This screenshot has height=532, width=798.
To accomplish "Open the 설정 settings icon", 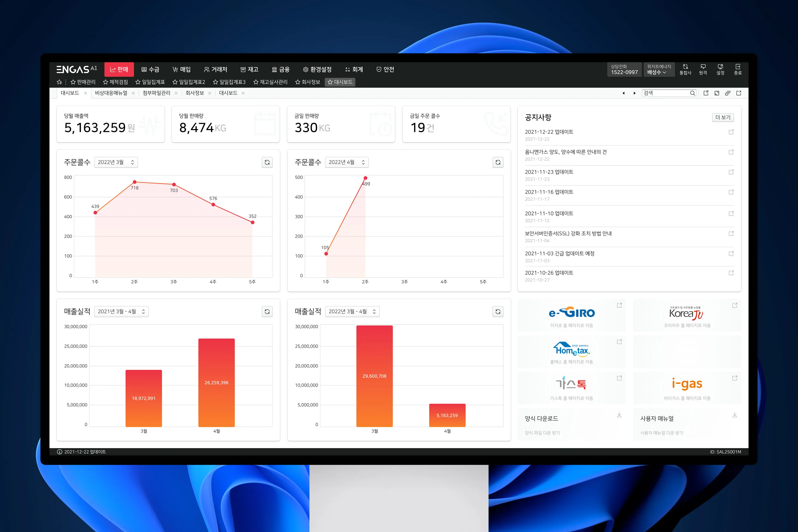I will point(720,69).
